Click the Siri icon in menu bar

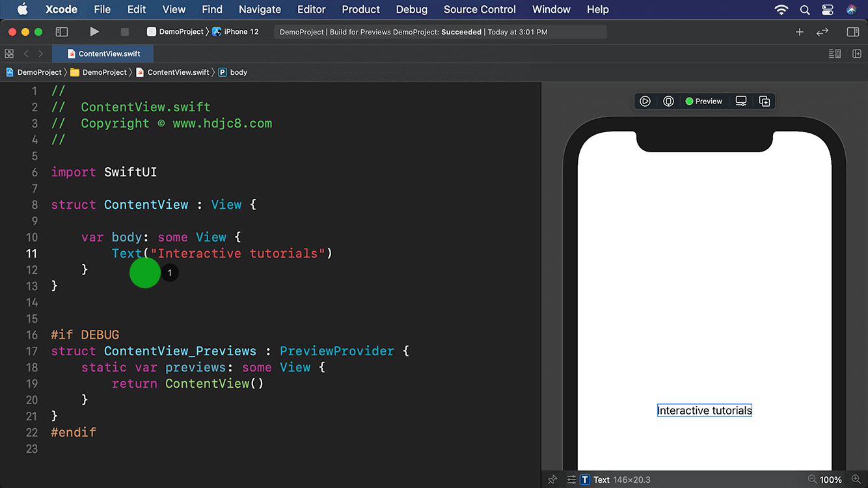click(x=851, y=10)
